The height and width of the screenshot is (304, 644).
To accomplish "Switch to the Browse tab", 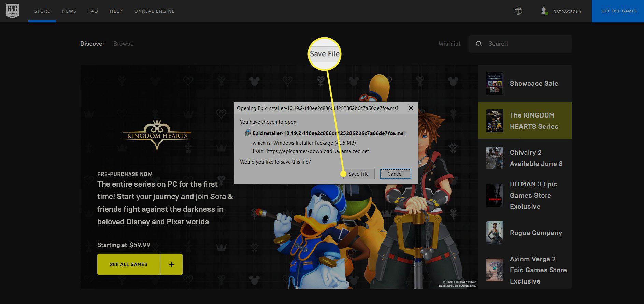I will 123,44.
